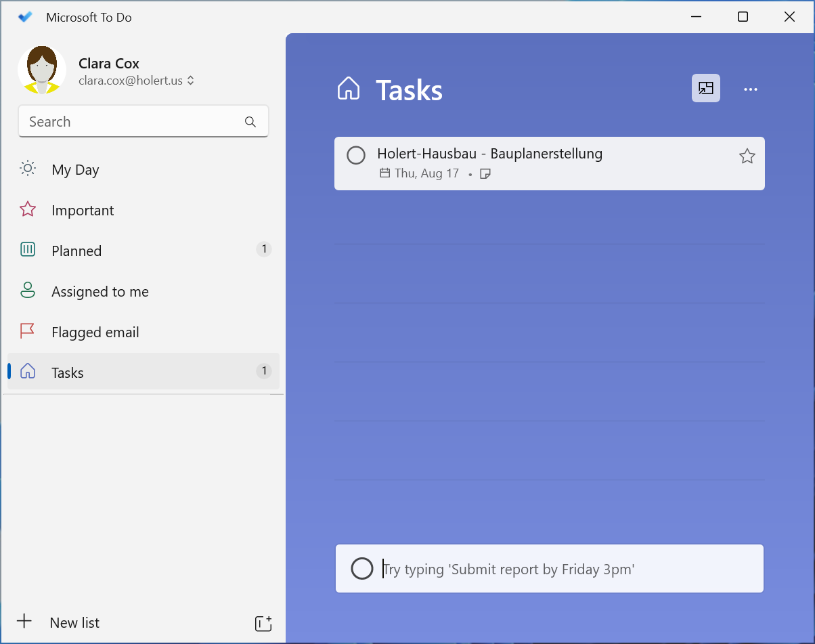The width and height of the screenshot is (815, 644).
Task: Mark Holert-Hausbau task as completed
Action: click(x=356, y=155)
